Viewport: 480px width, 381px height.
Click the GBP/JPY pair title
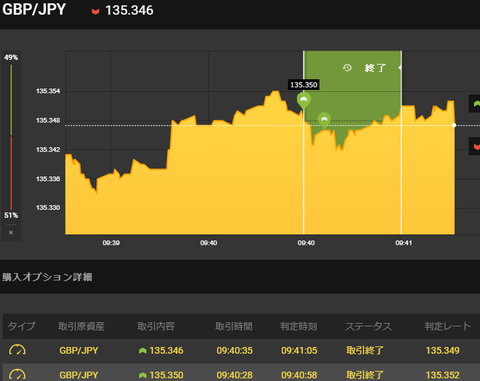(x=34, y=9)
